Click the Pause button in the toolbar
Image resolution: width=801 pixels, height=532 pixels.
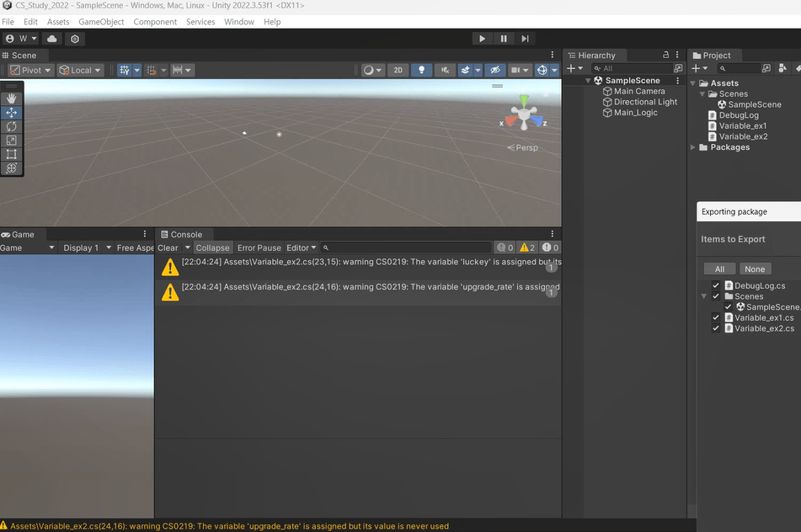click(504, 39)
